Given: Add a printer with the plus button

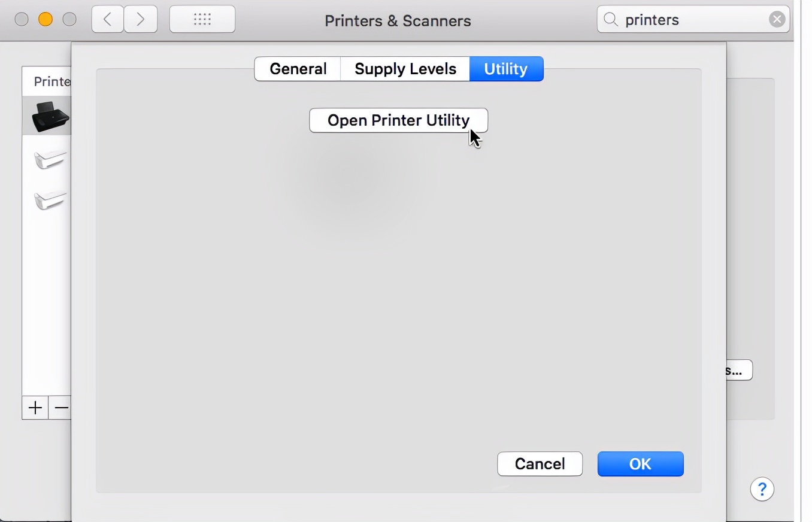Looking at the screenshot, I should [x=35, y=408].
